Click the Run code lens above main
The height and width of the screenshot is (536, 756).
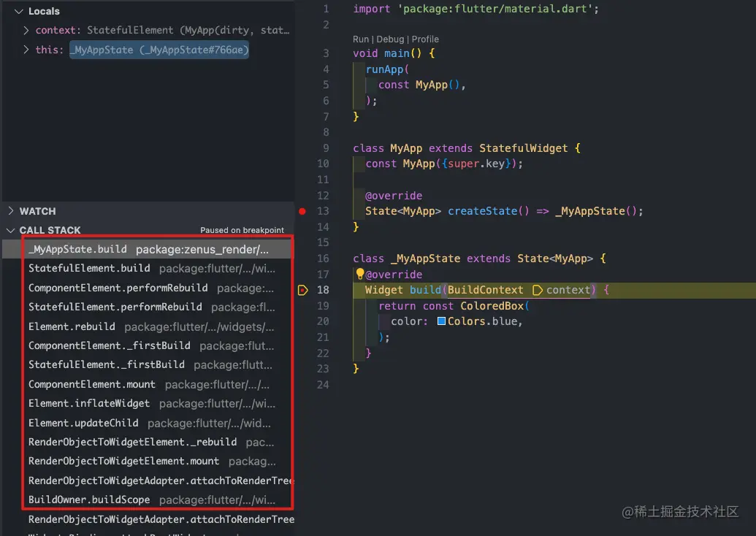pos(361,39)
